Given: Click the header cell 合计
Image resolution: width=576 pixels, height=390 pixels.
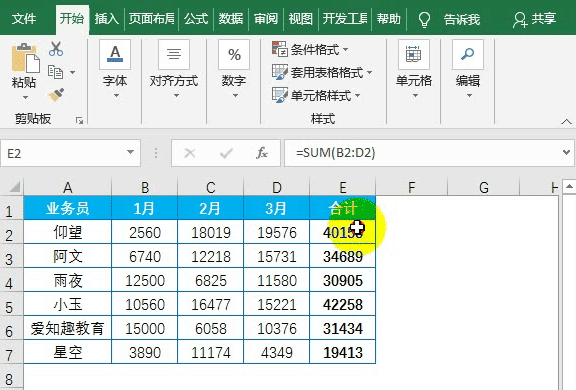Looking at the screenshot, I should (343, 208).
